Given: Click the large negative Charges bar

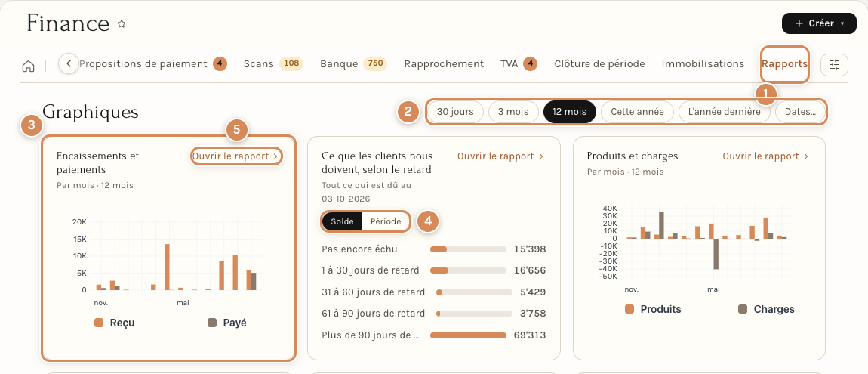Looking at the screenshot, I should point(716,254).
